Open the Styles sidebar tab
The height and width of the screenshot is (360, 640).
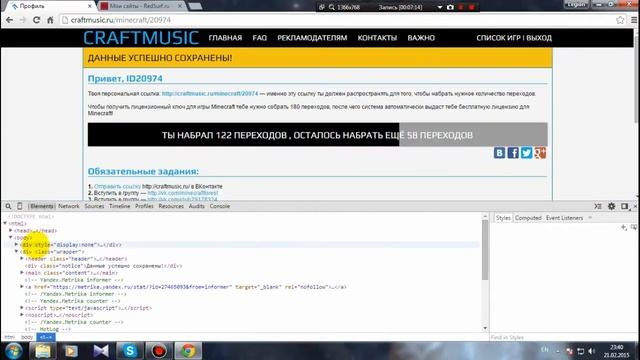click(503, 218)
